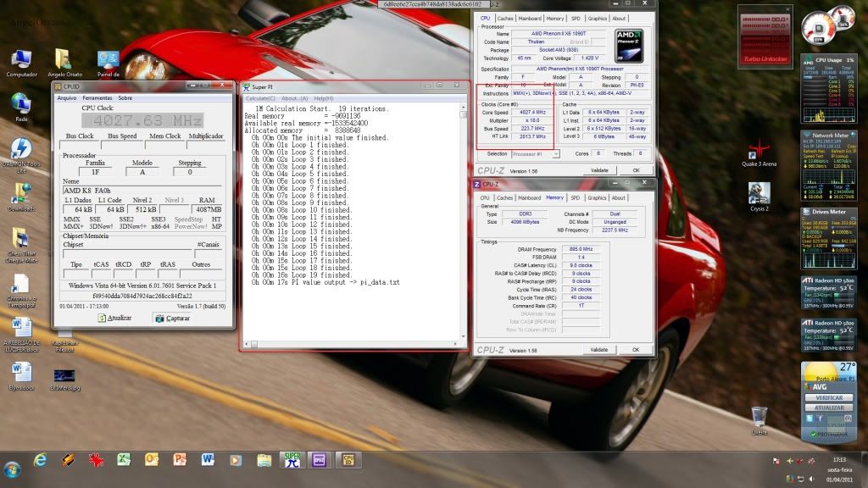Switch to CPUID taskbar button

(348, 460)
